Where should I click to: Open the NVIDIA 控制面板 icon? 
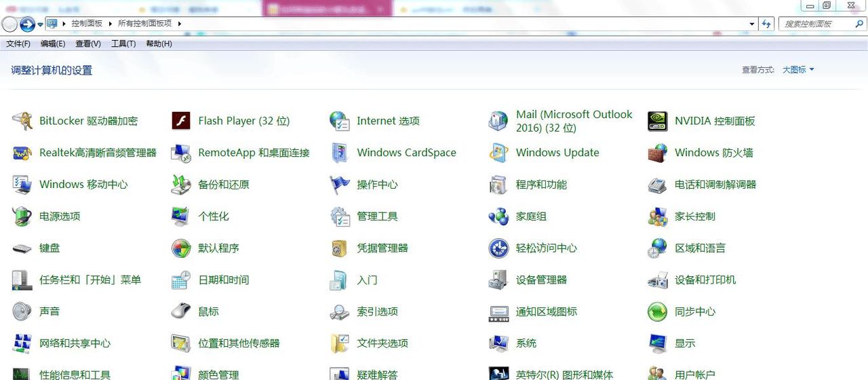[x=657, y=121]
